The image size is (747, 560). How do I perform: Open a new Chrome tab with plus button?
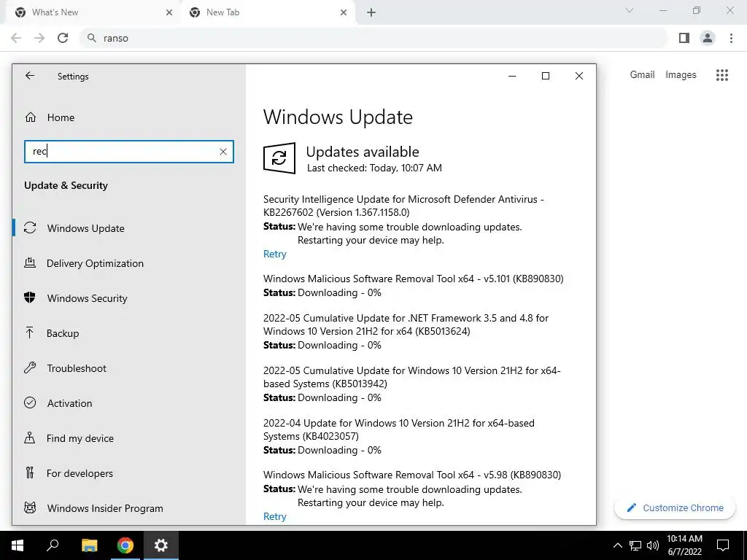pyautogui.click(x=371, y=13)
